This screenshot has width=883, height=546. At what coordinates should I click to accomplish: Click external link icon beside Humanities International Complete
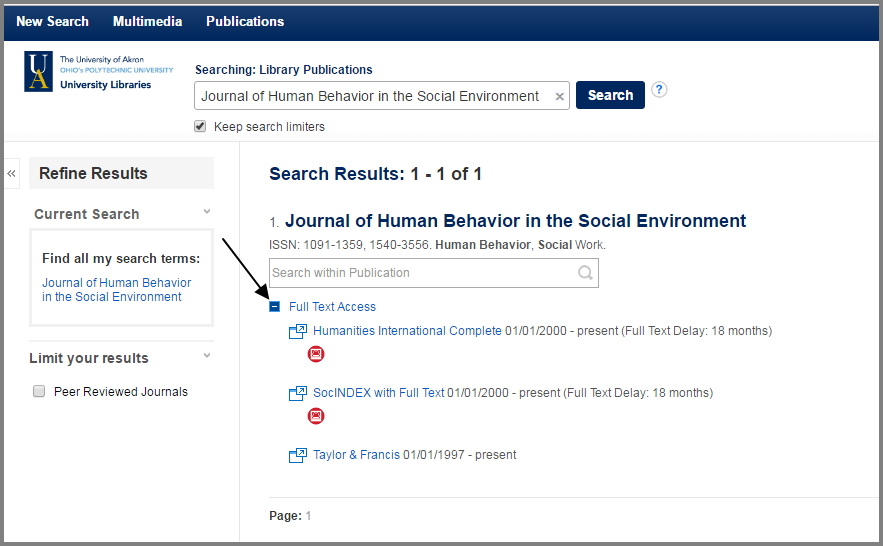tap(298, 331)
